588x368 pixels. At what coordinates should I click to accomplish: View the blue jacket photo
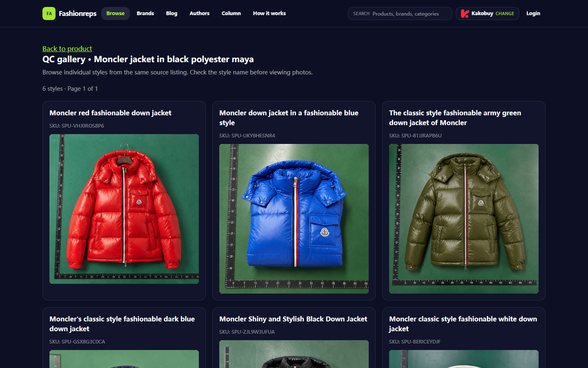pos(294,219)
